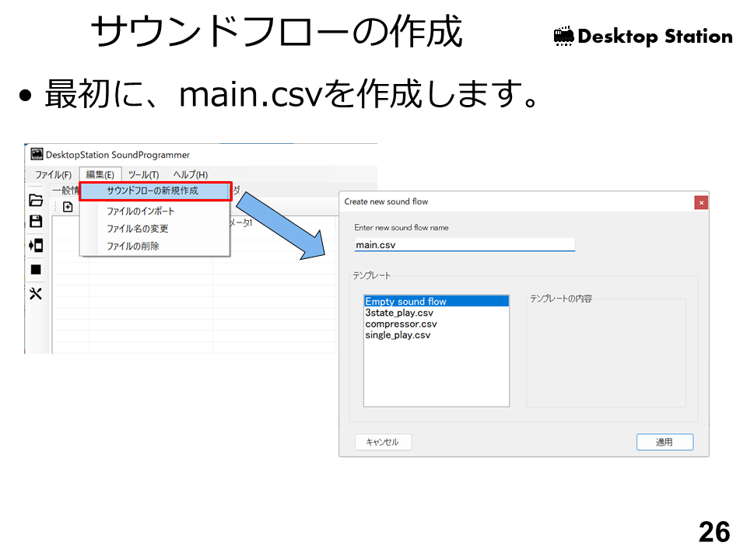Choose ファイルのインポート from the edit menu
Image resolution: width=747 pixels, height=560 pixels.
coord(141,211)
